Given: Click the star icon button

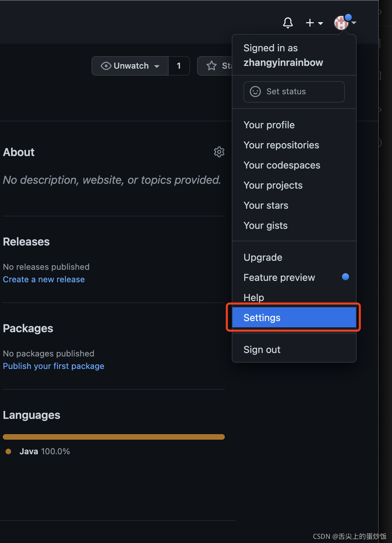Looking at the screenshot, I should point(212,66).
